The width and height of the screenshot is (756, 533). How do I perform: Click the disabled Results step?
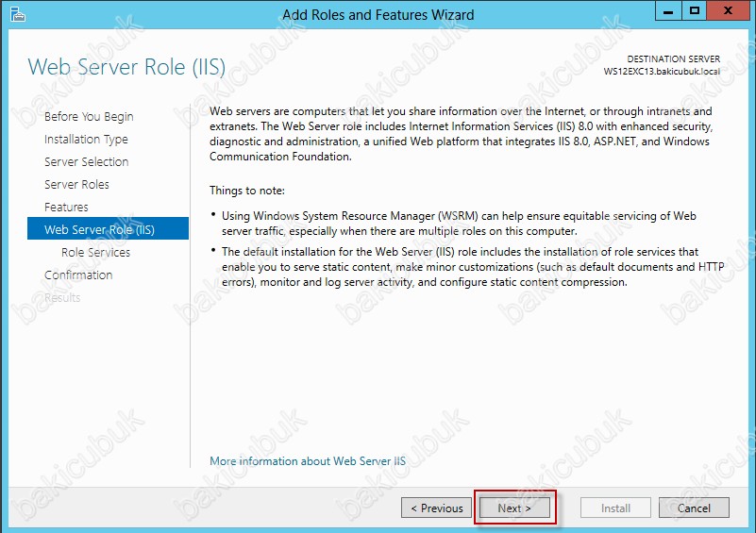(62, 298)
